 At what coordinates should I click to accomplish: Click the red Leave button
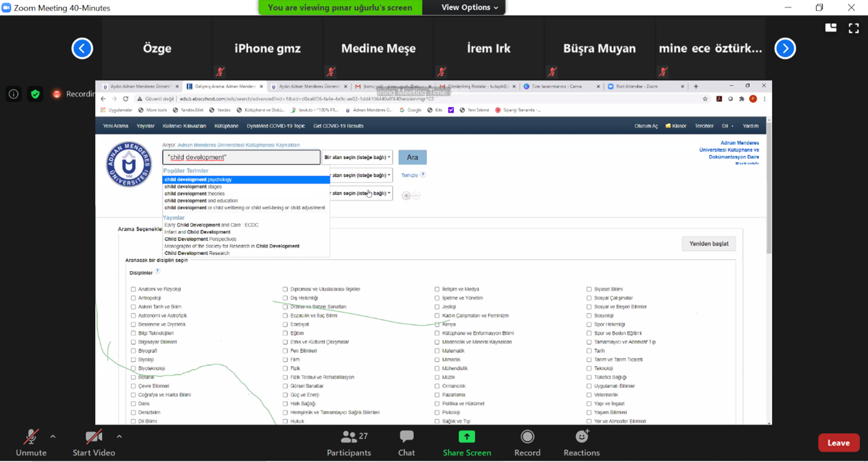pos(838,443)
